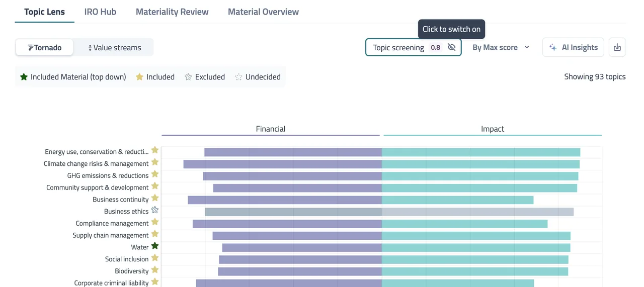Viewport: 644px width, 287px height.
Task: Click the teal Impact bar for Compliance management
Action: click(x=464, y=224)
